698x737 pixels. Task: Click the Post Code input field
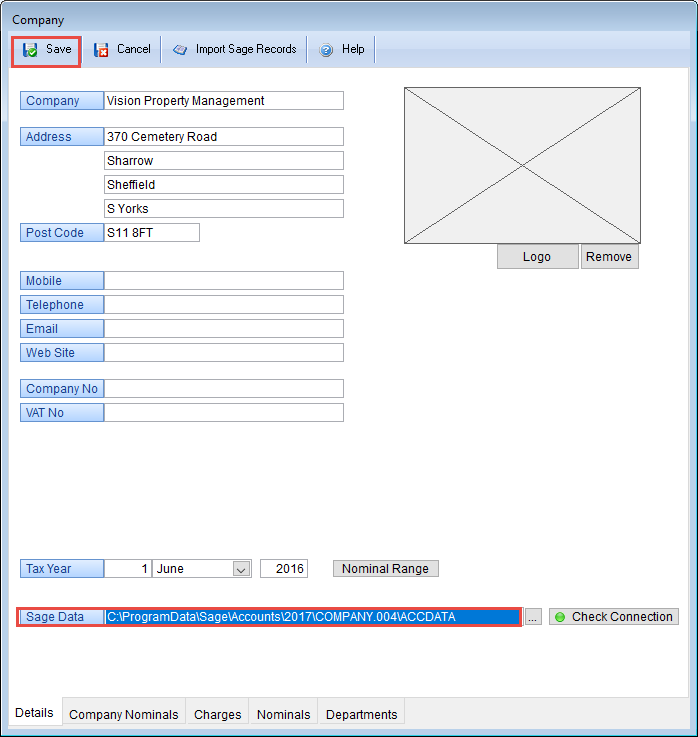click(x=152, y=233)
